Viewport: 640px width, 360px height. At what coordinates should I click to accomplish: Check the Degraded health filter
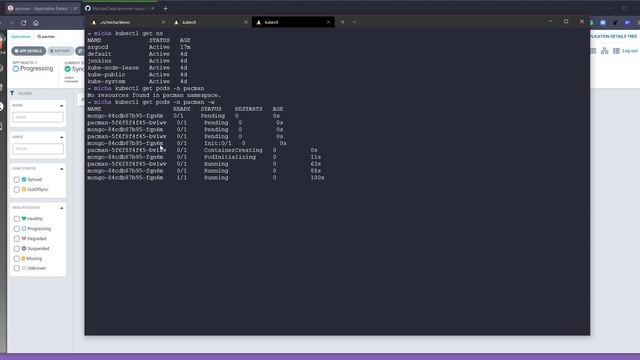(x=17, y=239)
